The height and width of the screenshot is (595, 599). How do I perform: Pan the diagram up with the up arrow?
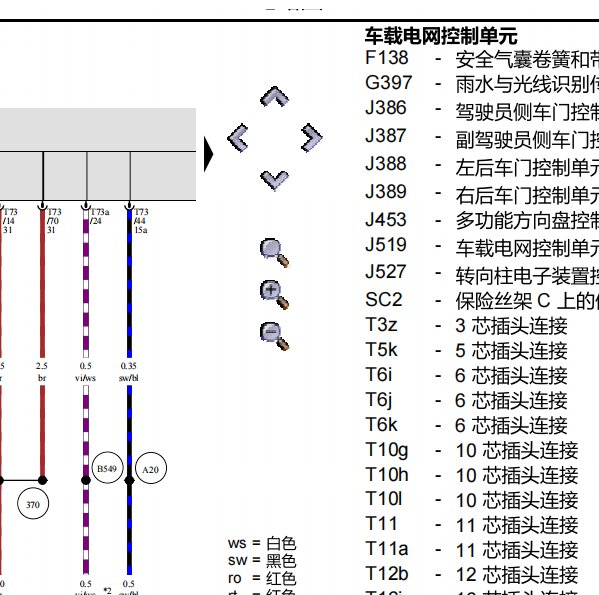click(274, 96)
